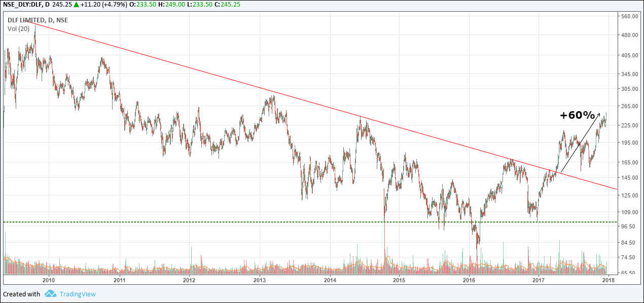The height and width of the screenshot is (303, 644).
Task: Click the 2018 label on time axis
Action: click(x=608, y=280)
